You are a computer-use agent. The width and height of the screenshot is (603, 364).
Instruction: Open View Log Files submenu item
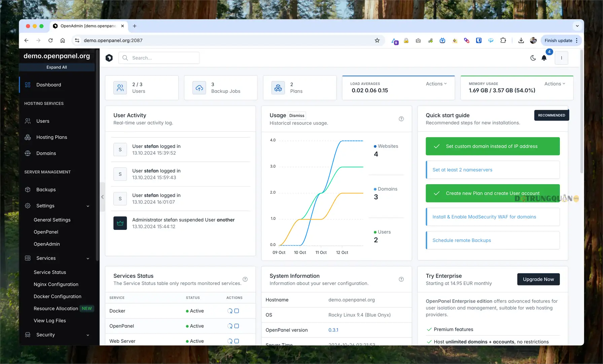tap(50, 321)
